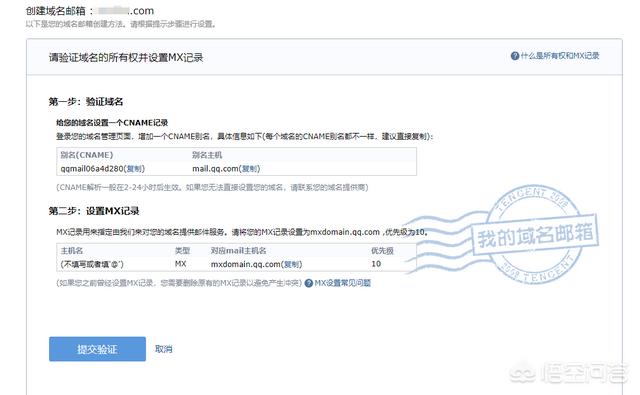Open 什么是所有权和MX记录 help link

pos(560,56)
